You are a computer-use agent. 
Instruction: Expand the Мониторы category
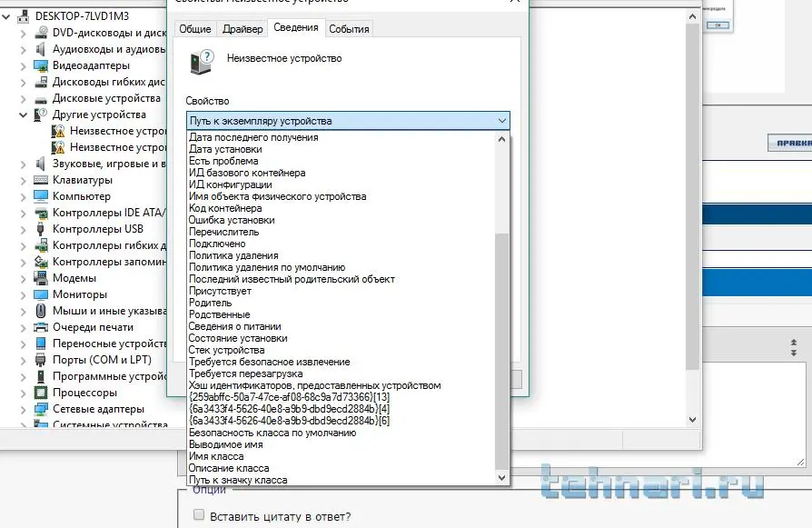tap(23, 294)
